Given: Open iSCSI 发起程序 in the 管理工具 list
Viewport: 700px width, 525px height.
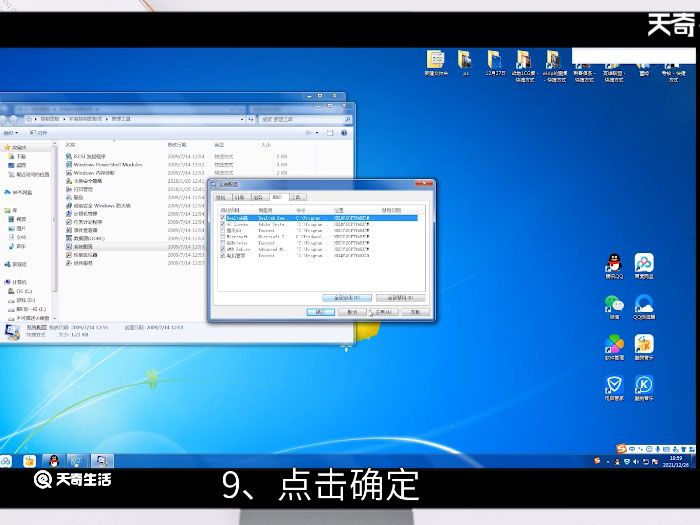Looking at the screenshot, I should click(86, 156).
